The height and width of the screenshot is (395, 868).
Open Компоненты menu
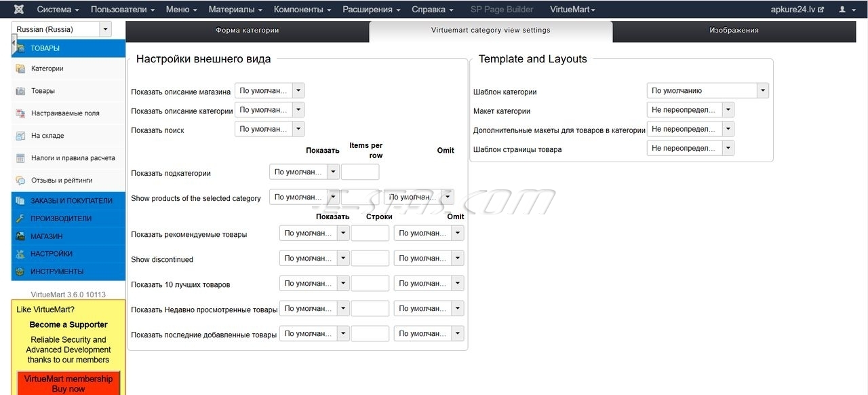pos(302,10)
